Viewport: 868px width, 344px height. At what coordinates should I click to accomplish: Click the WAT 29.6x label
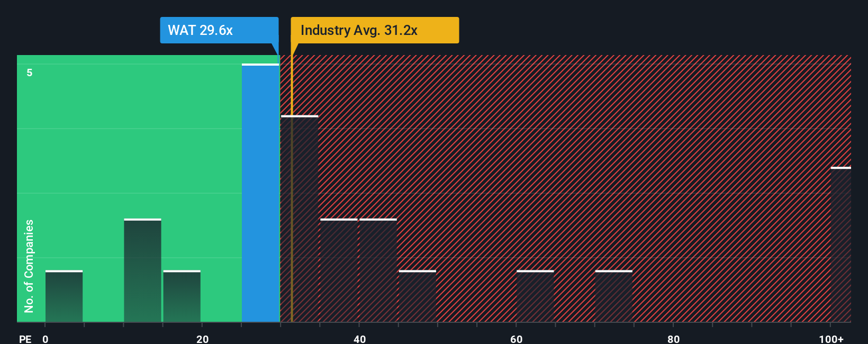(x=219, y=30)
